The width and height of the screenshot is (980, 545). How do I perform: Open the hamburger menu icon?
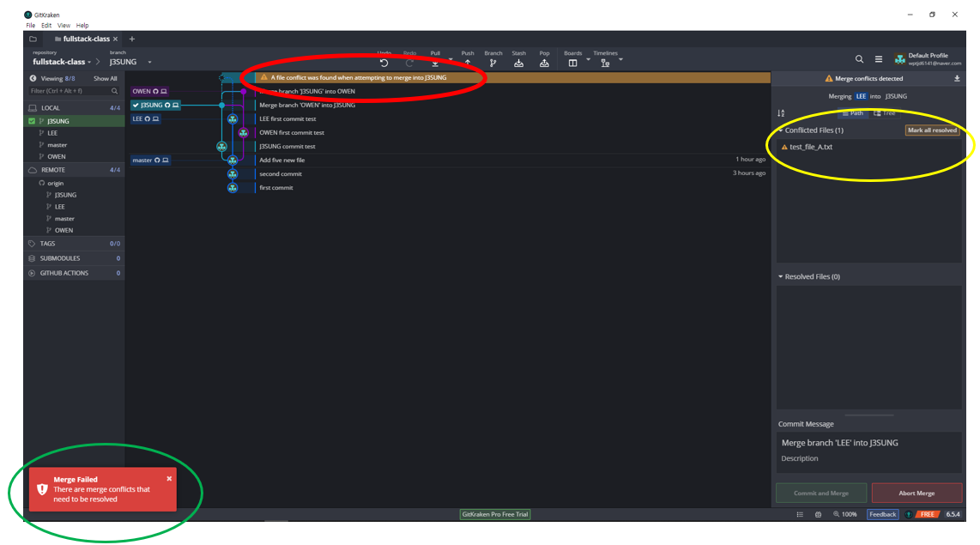tap(879, 58)
